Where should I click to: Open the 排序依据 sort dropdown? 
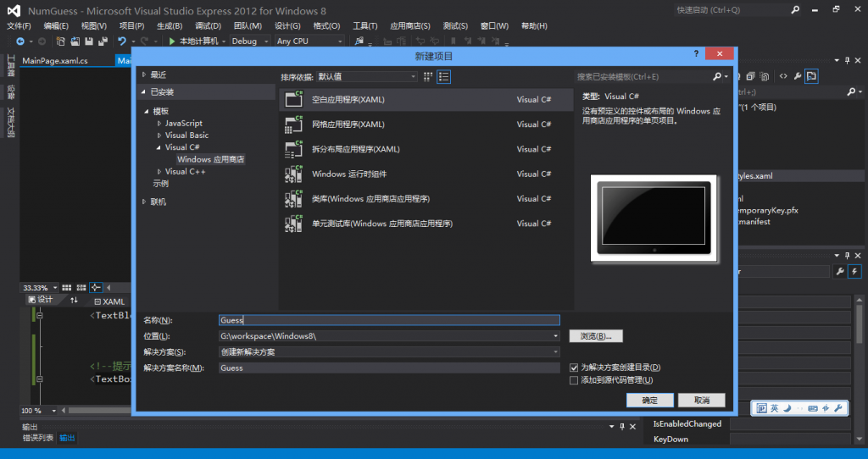click(x=366, y=76)
